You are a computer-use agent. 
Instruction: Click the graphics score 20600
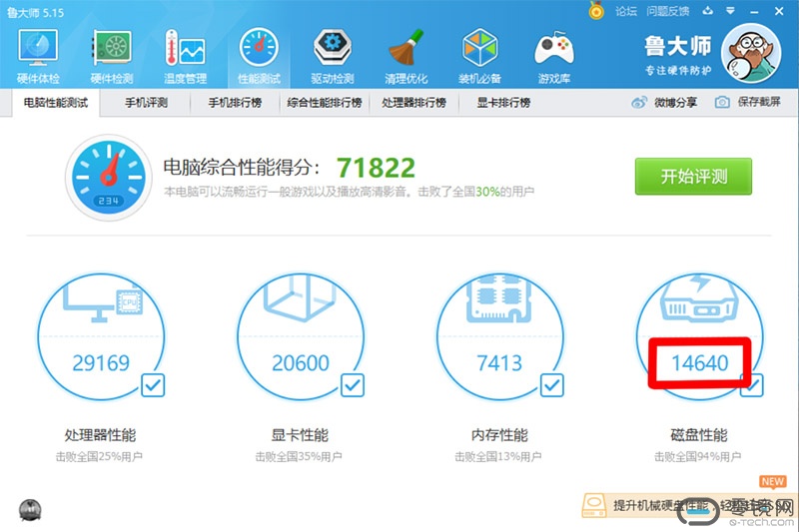[301, 363]
